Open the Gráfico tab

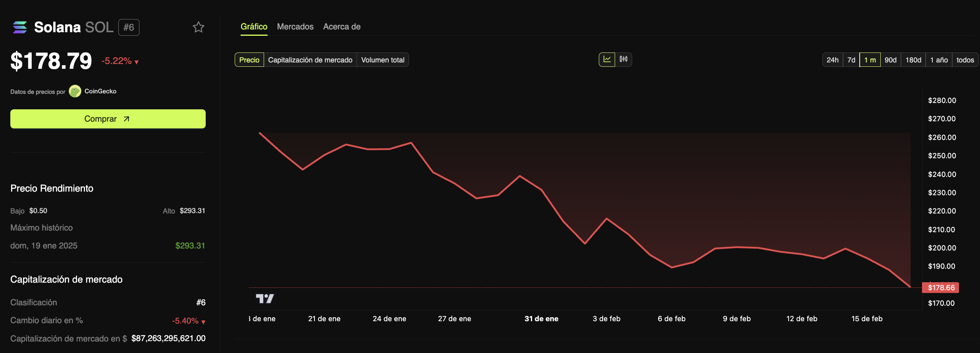(254, 27)
